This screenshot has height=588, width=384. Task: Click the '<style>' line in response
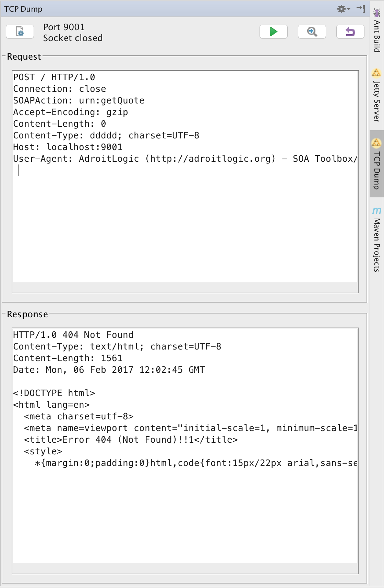[x=43, y=451]
